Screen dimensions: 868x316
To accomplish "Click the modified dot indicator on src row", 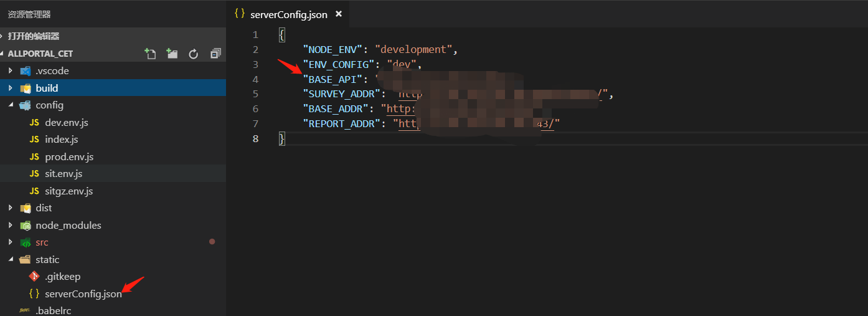I will click(212, 242).
